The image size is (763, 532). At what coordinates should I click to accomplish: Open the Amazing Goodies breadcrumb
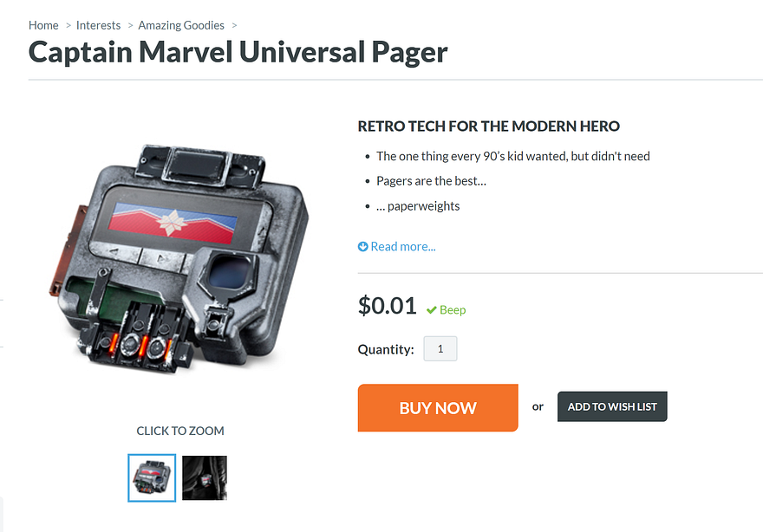click(x=181, y=25)
